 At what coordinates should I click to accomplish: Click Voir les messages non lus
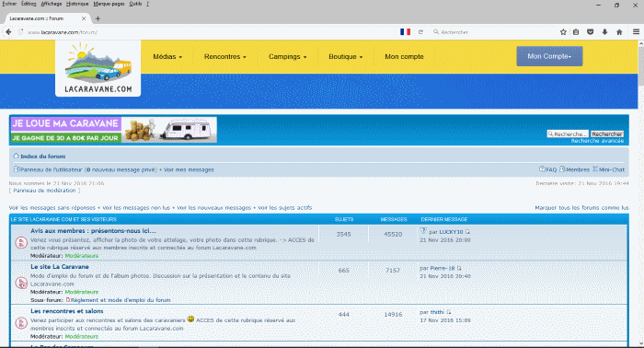(136, 208)
